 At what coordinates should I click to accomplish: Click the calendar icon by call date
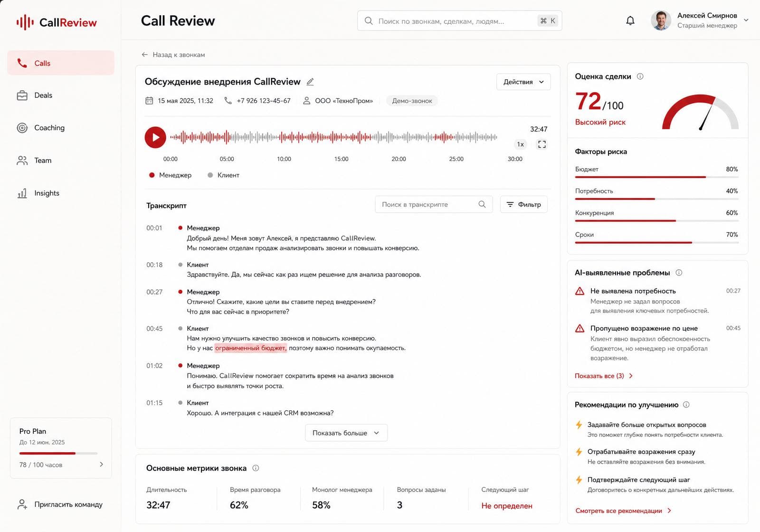(x=149, y=101)
